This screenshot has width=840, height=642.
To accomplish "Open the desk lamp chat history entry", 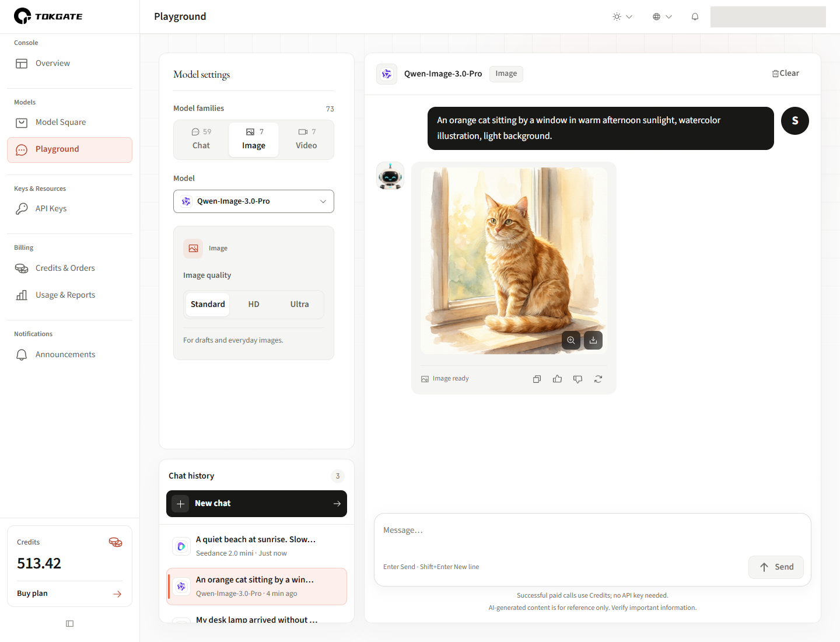I will click(x=257, y=618).
